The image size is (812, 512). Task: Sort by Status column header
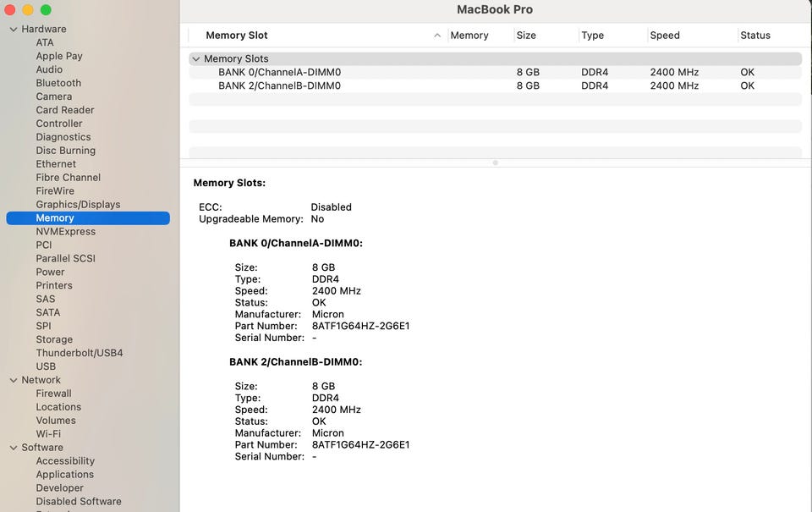755,36
